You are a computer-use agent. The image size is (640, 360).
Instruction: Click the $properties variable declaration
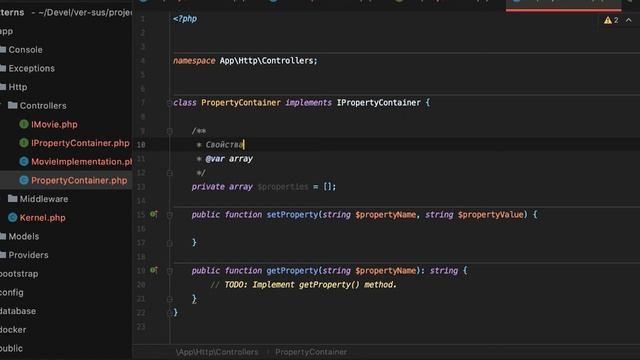[283, 187]
